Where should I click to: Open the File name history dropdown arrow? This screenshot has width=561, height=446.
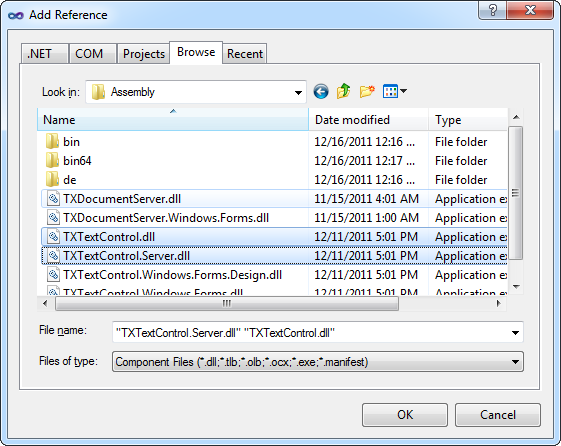point(515,333)
